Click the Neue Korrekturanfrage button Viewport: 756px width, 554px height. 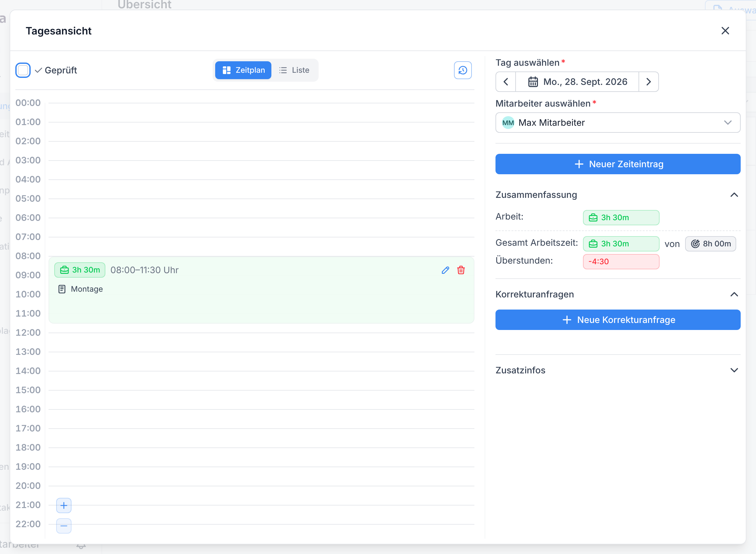tap(618, 320)
